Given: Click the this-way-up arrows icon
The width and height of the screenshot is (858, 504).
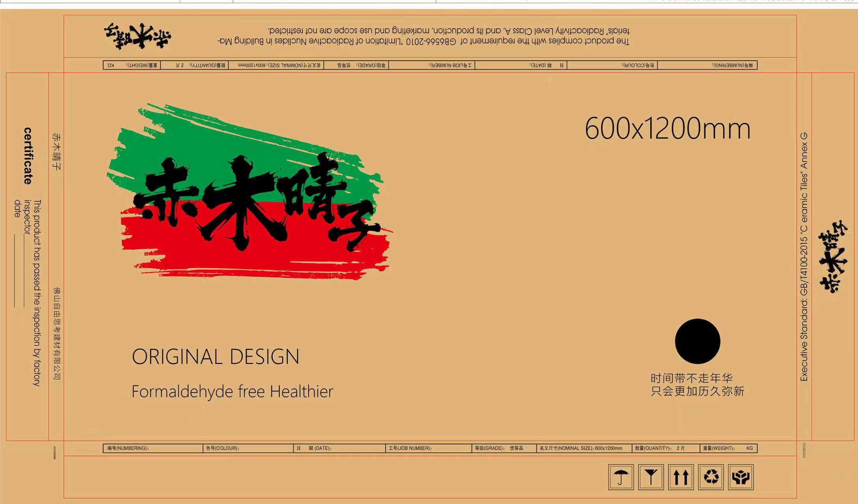Looking at the screenshot, I should [x=681, y=478].
